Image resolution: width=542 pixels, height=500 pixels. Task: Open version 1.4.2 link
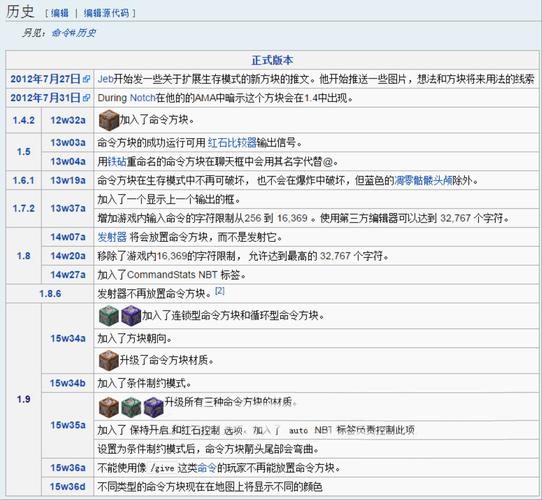coord(24,120)
